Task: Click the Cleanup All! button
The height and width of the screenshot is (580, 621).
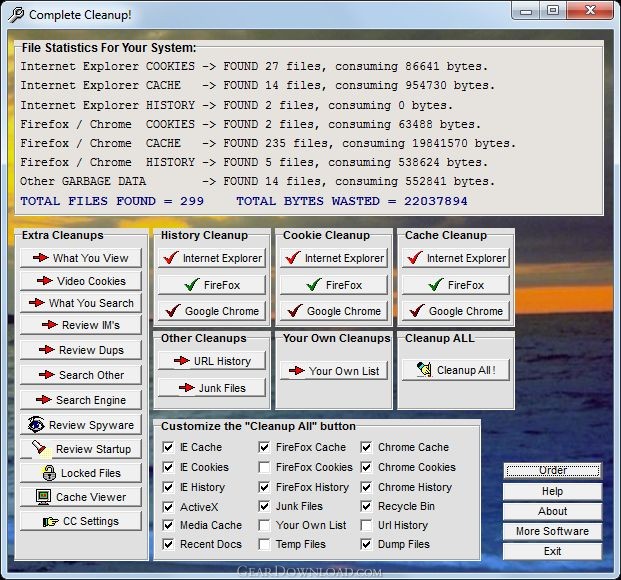Action: tap(456, 370)
